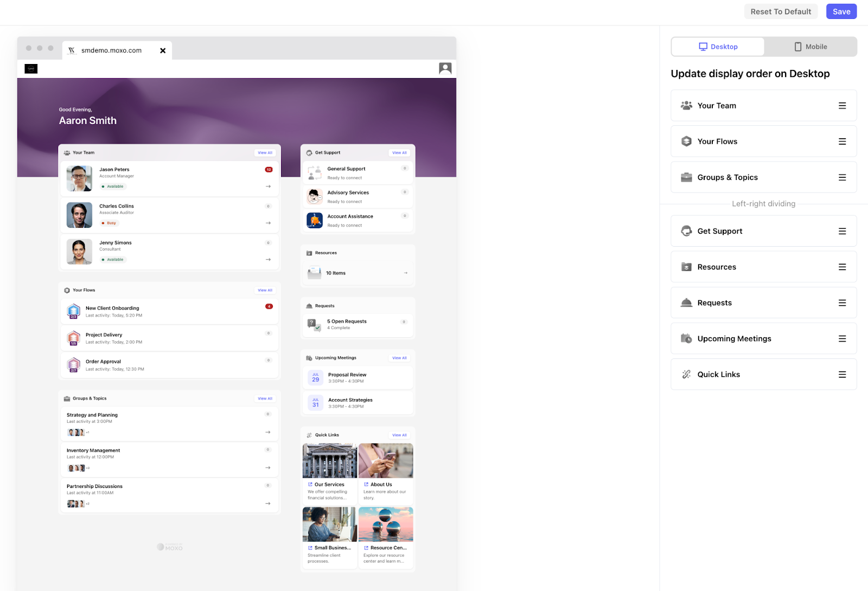Image resolution: width=868 pixels, height=591 pixels.
Task: Click the unread badge 12 on Jason Peters
Action: tap(269, 170)
